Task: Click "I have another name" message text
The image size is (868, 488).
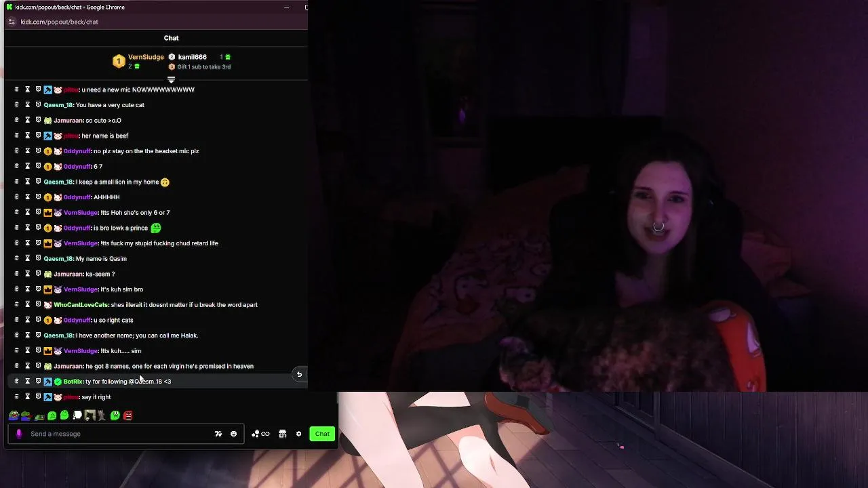Action: [x=137, y=335]
